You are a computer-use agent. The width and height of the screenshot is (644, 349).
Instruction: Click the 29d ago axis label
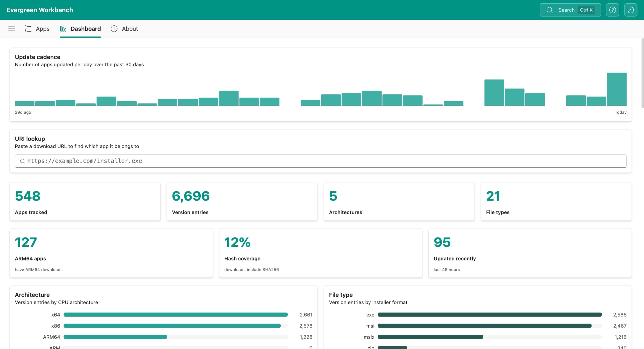coord(23,112)
